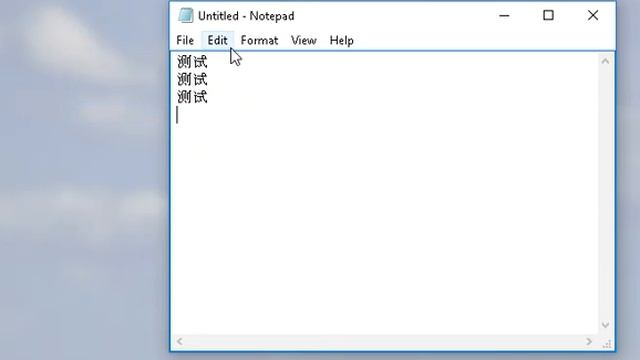The image size is (640, 360).
Task: Click the horizontal scrollbar right arrow
Action: click(x=589, y=341)
